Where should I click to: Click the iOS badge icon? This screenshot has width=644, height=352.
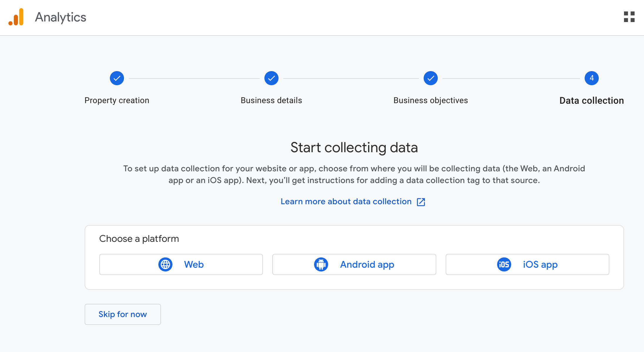pos(504,264)
